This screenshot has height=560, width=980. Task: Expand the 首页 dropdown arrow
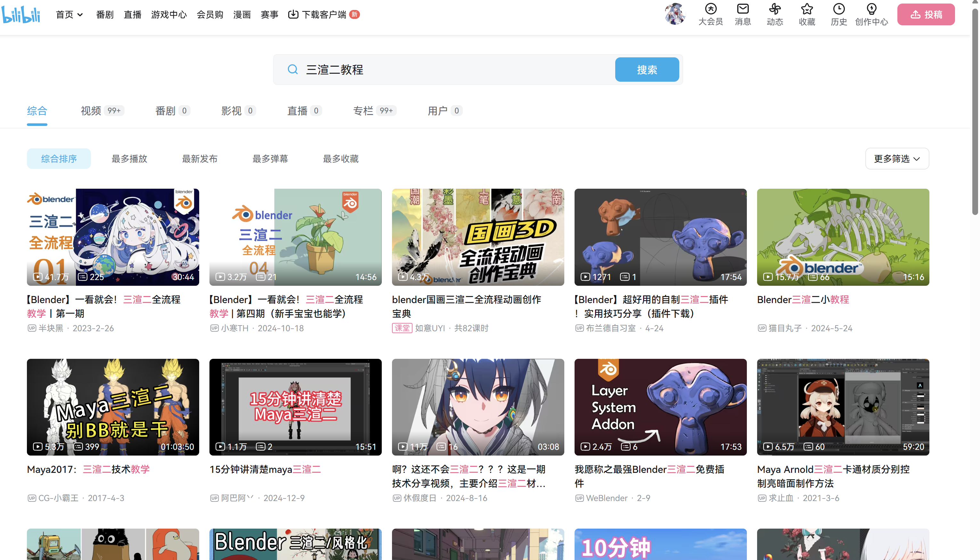(x=80, y=15)
